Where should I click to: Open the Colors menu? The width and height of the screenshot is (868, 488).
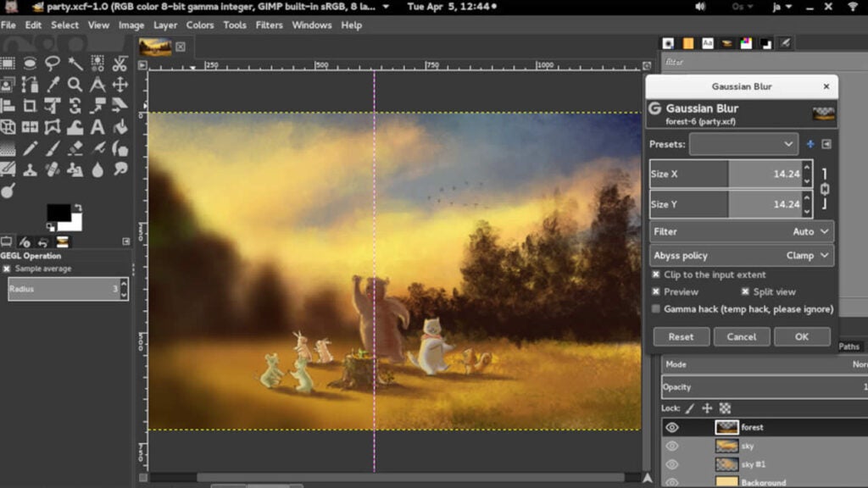click(200, 25)
